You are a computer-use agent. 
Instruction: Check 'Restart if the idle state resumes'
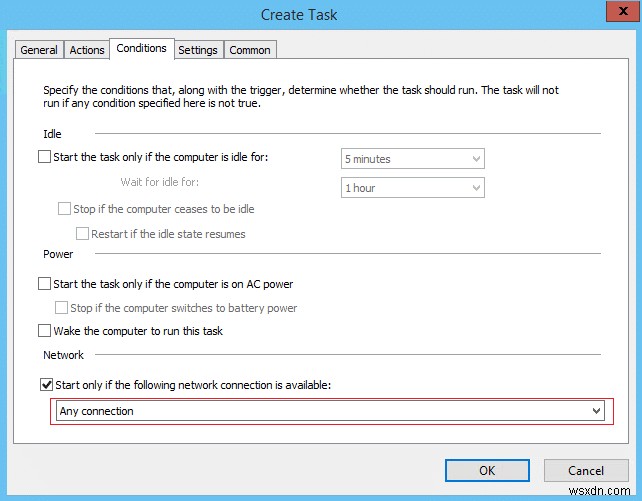(82, 234)
